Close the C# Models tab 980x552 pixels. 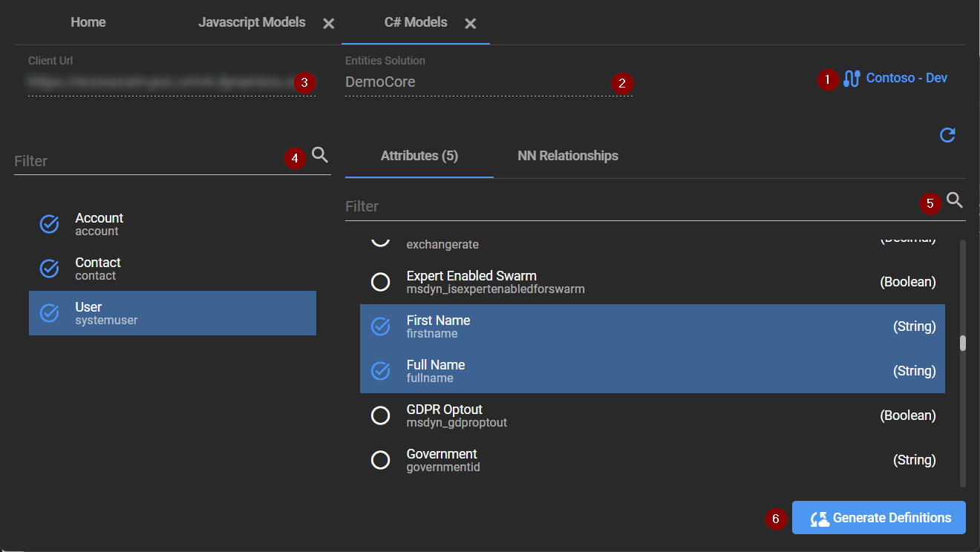pyautogui.click(x=470, y=24)
